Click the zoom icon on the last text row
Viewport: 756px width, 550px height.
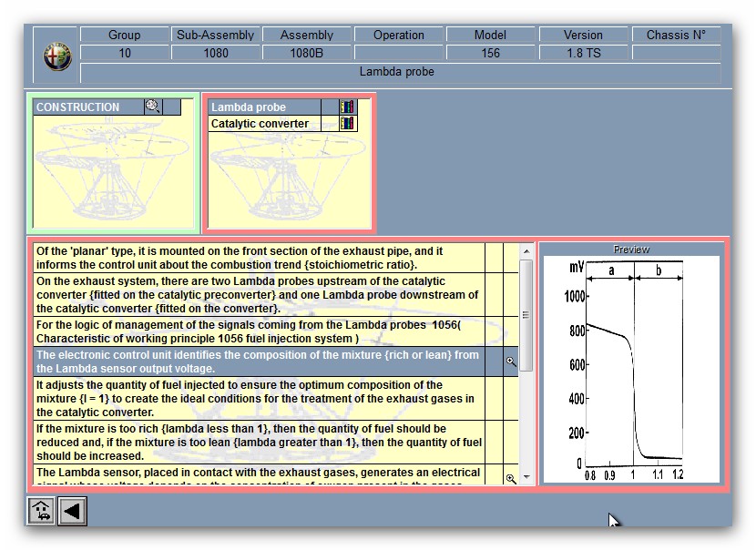pyautogui.click(x=511, y=477)
